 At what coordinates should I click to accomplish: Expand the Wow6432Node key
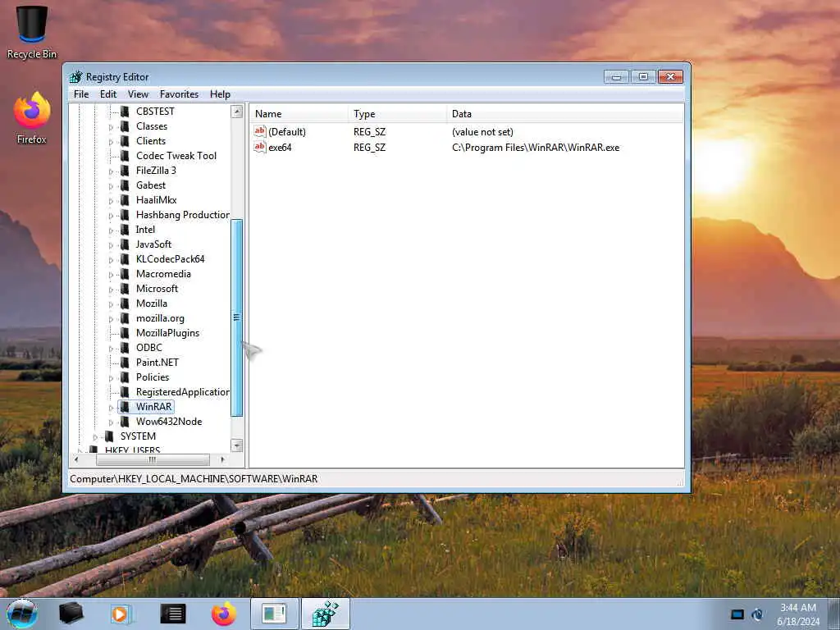(111, 422)
